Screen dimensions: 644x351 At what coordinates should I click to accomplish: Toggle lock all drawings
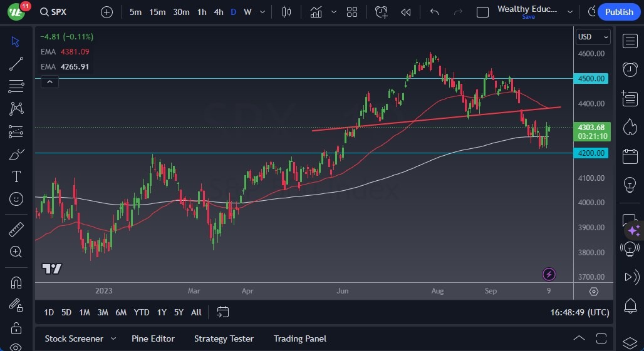pos(16,328)
